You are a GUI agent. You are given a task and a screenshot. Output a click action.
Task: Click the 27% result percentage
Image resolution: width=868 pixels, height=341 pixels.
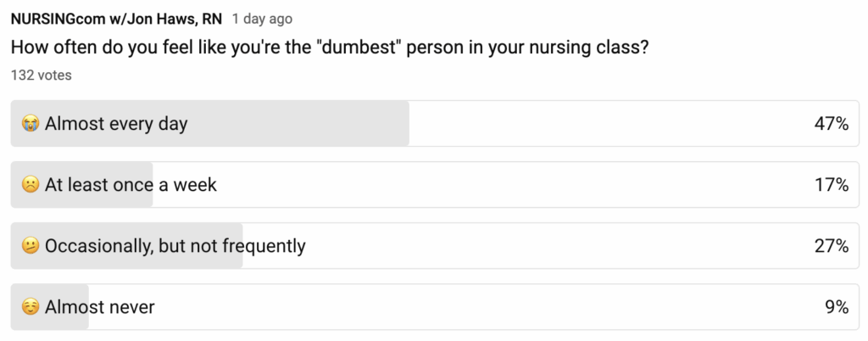pos(831,246)
